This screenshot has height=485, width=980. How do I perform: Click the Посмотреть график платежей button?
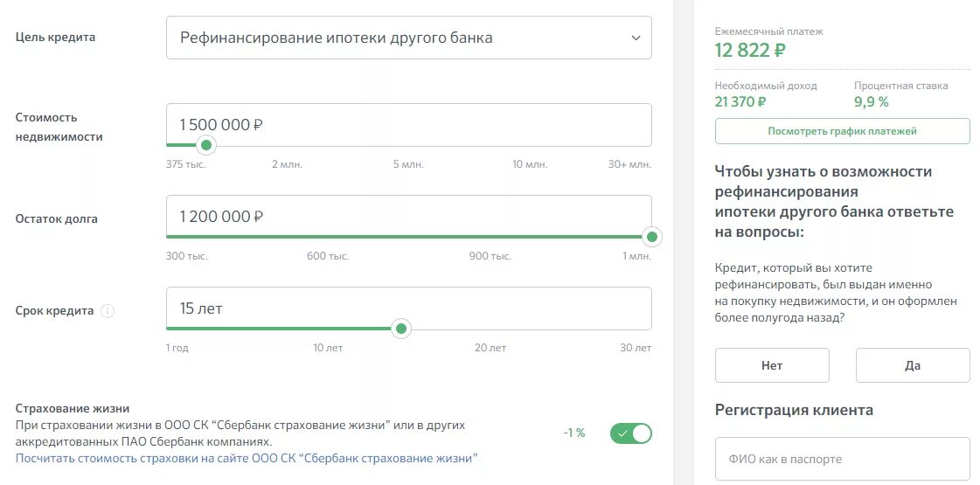point(842,131)
